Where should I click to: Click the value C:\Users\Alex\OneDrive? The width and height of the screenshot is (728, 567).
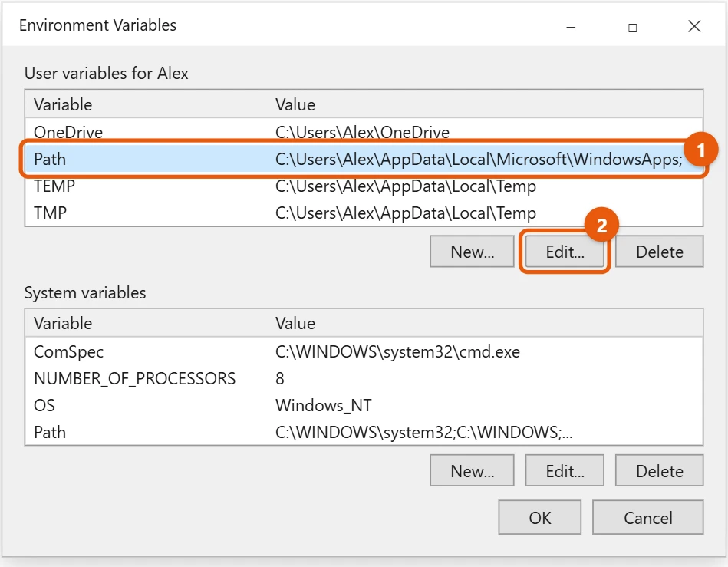(362, 132)
